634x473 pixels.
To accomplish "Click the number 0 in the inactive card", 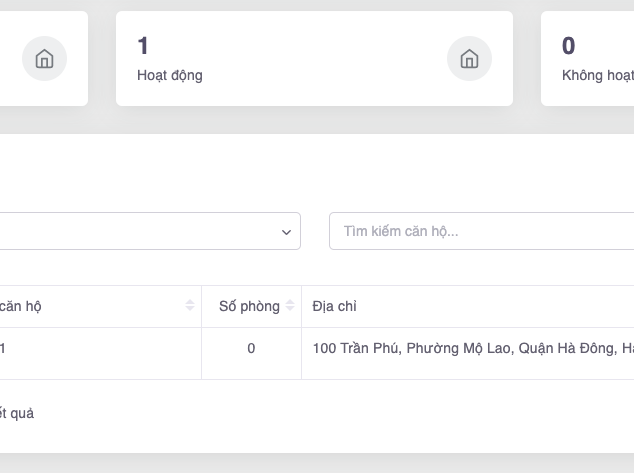I will click(569, 45).
